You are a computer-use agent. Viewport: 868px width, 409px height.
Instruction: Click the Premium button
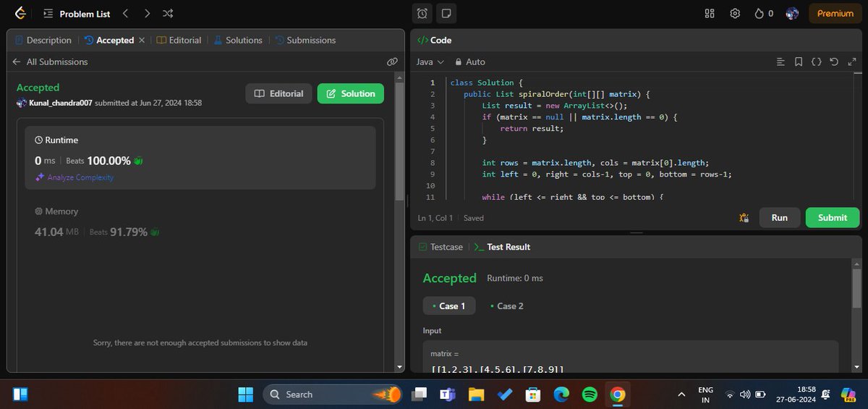click(x=835, y=14)
